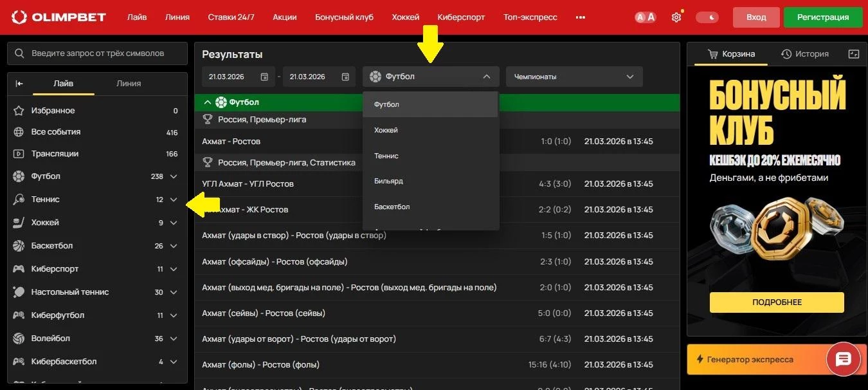
Task: Open the start date calendar icon
Action: click(x=264, y=77)
